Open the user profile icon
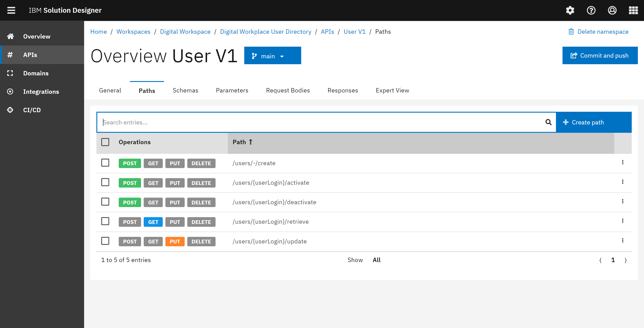 pos(612,10)
